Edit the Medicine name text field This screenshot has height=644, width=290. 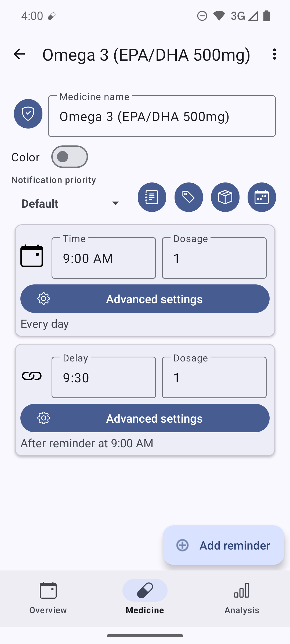pos(162,116)
